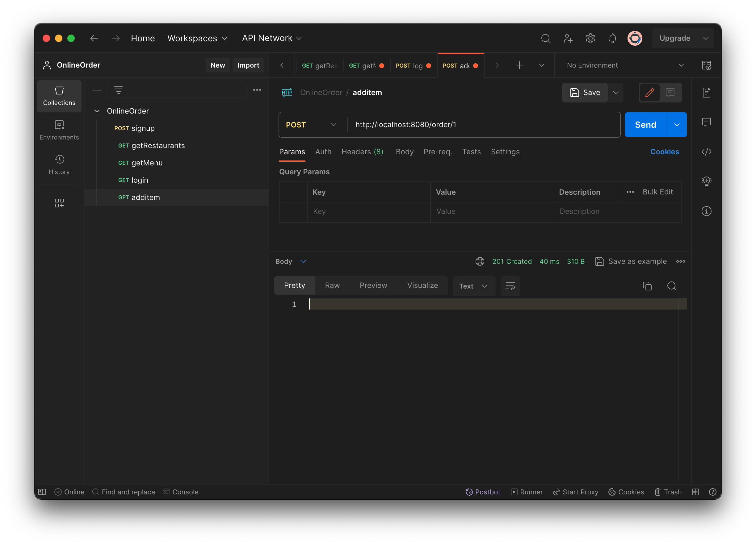The width and height of the screenshot is (756, 545).
Task: Open the Environments panel in sidebar
Action: tap(59, 130)
